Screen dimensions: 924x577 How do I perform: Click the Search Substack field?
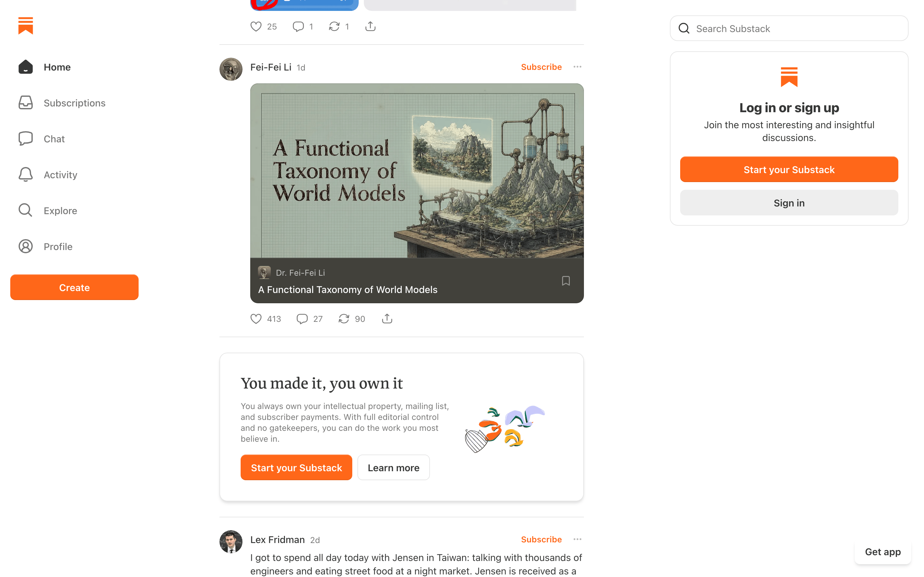(789, 28)
